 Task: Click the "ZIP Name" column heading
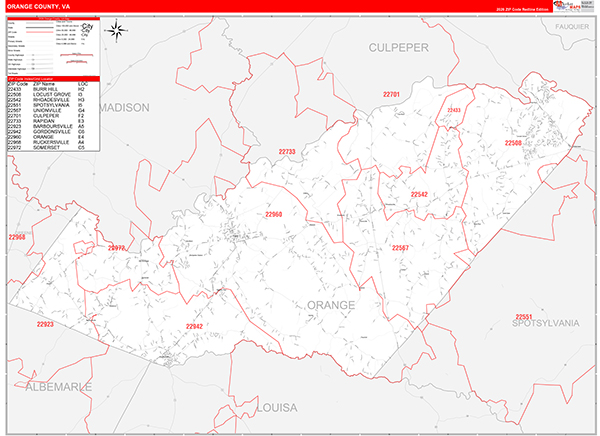pos(44,84)
